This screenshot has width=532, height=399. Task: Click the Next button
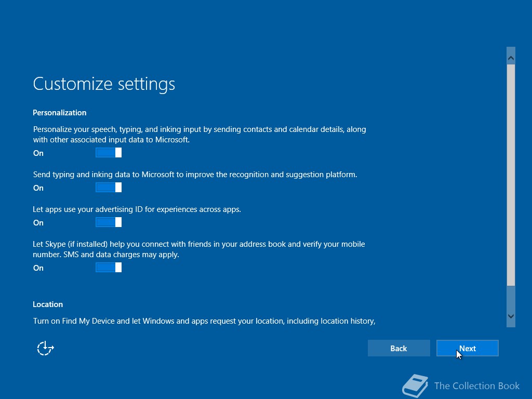pyautogui.click(x=467, y=348)
